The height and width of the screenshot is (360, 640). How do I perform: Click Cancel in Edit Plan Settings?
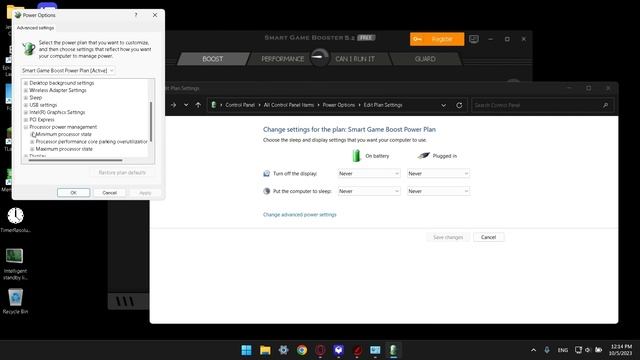pos(489,237)
